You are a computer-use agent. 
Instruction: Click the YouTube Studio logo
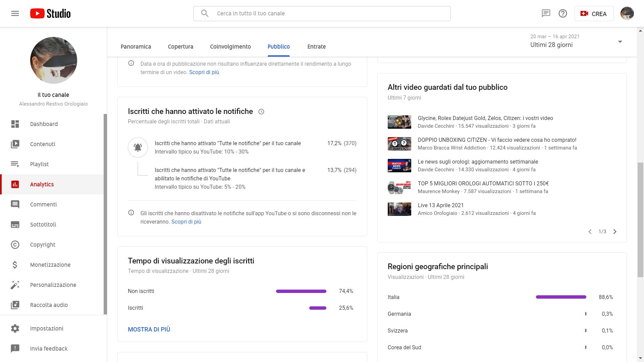pyautogui.click(x=50, y=13)
